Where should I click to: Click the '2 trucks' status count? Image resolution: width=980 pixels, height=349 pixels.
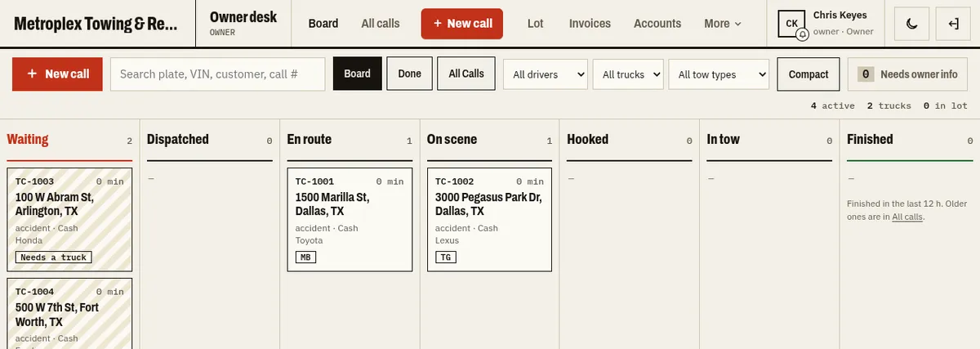click(889, 106)
